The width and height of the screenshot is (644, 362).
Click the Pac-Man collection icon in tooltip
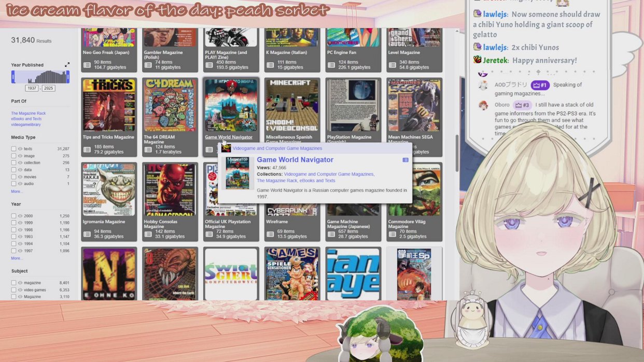[226, 148]
